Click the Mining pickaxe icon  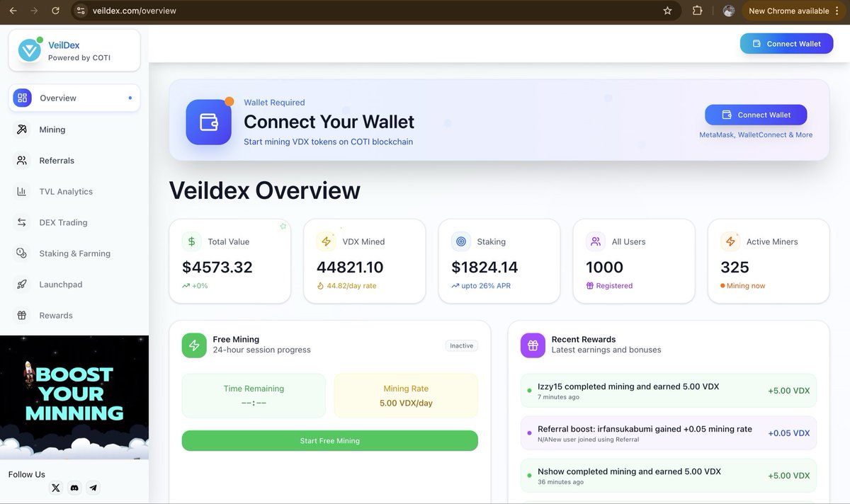coord(22,130)
